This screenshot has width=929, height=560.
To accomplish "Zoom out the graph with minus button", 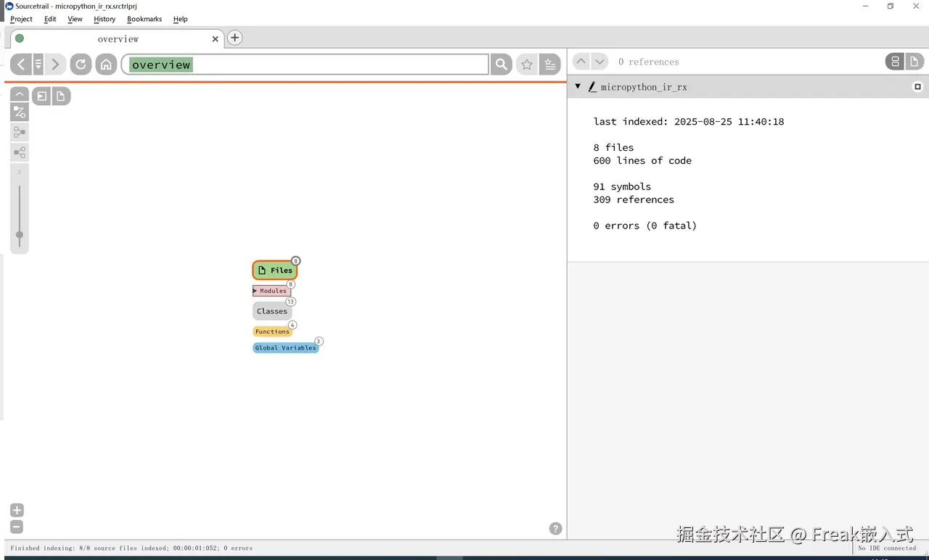I will click(x=17, y=527).
